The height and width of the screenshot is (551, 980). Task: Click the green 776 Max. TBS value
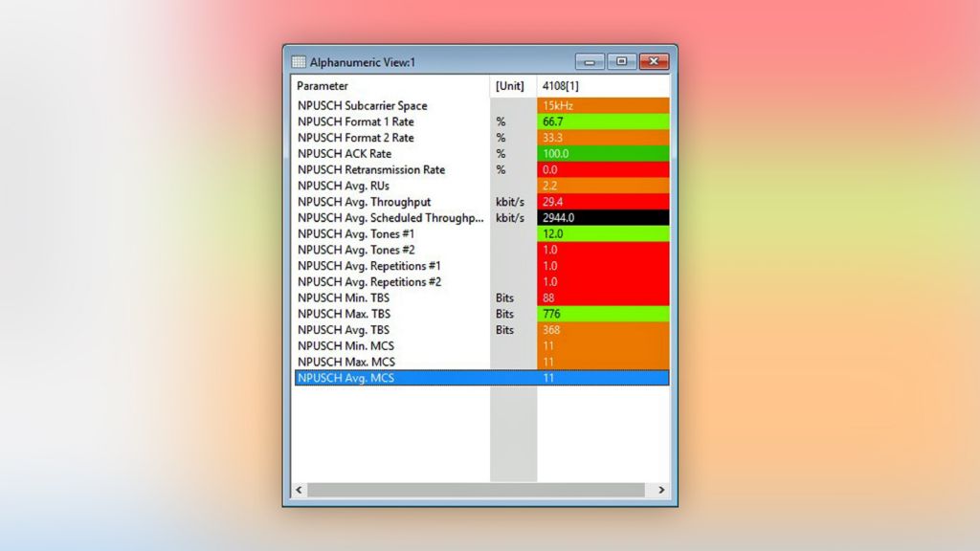(602, 314)
